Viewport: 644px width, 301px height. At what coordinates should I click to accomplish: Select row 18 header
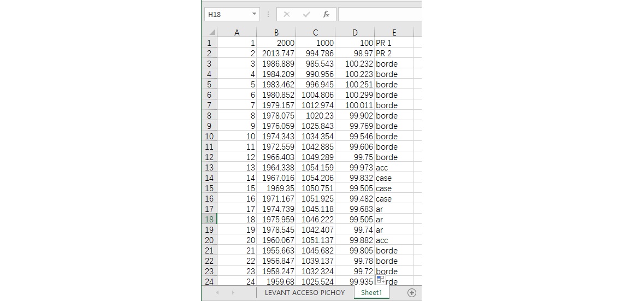tap(210, 220)
